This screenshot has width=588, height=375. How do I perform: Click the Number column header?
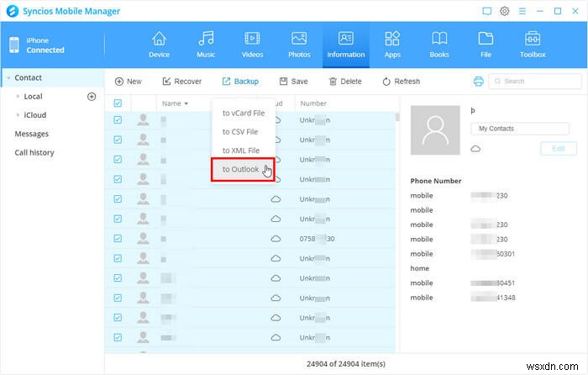point(313,103)
